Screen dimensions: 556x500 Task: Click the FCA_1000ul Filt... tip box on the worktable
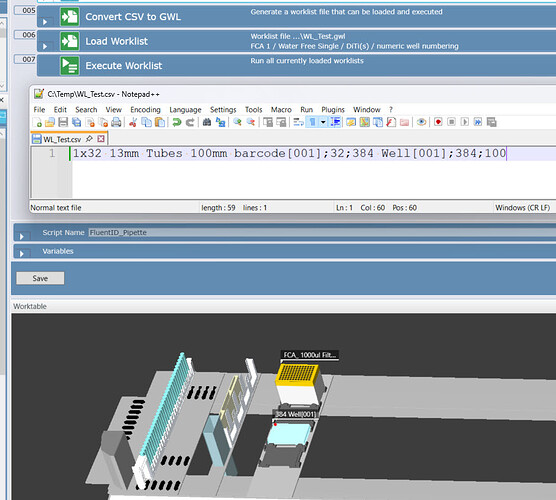pos(298,385)
